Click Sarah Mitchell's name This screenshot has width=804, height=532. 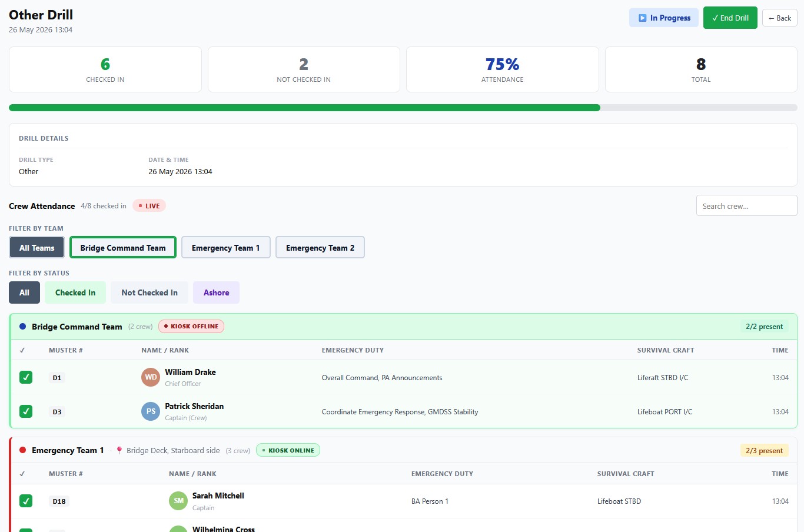click(x=218, y=496)
